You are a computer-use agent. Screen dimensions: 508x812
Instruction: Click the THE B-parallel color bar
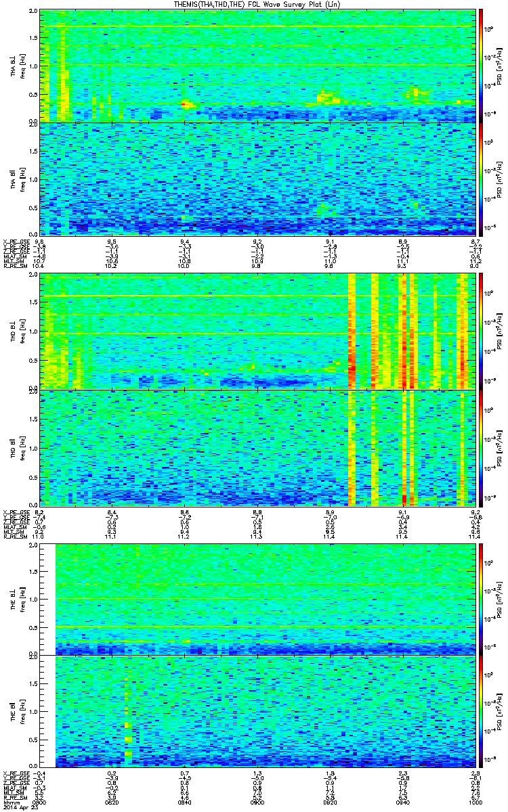coord(481,713)
